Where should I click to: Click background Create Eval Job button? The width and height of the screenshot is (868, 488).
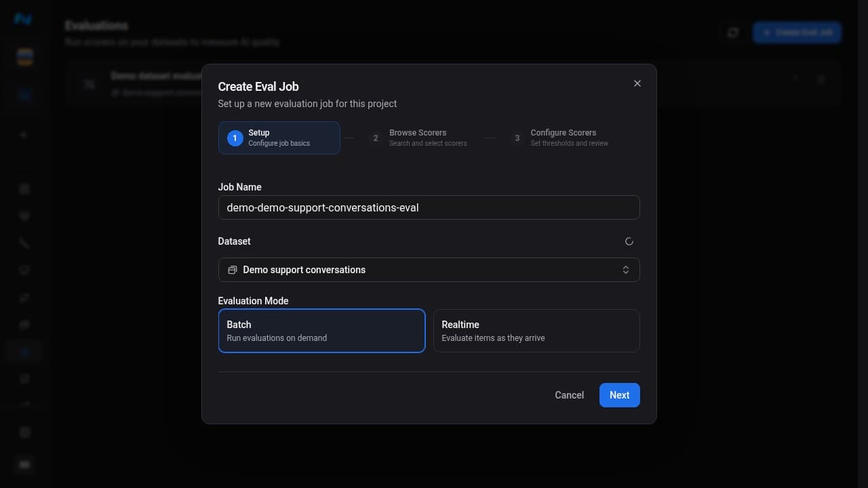797,33
